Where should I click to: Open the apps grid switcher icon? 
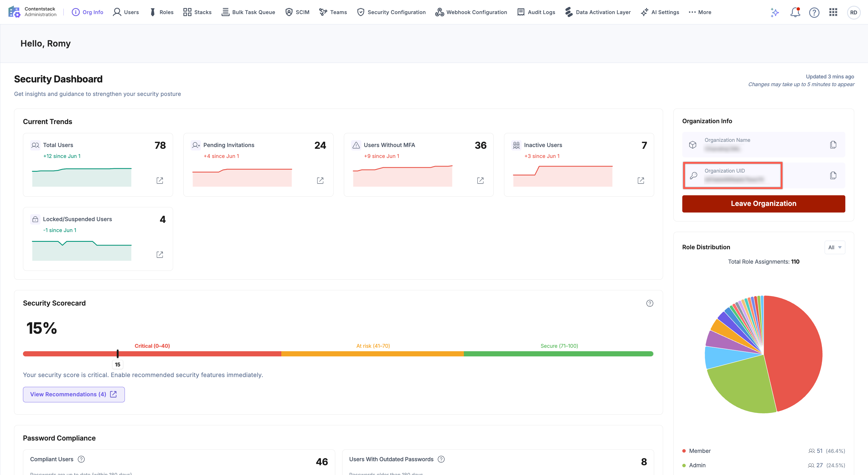(833, 12)
